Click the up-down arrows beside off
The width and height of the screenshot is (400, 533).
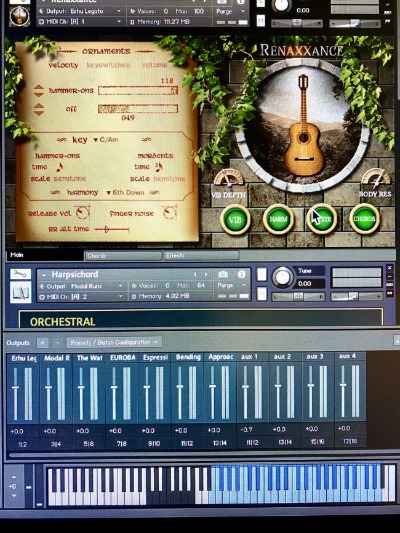pyautogui.click(x=39, y=109)
